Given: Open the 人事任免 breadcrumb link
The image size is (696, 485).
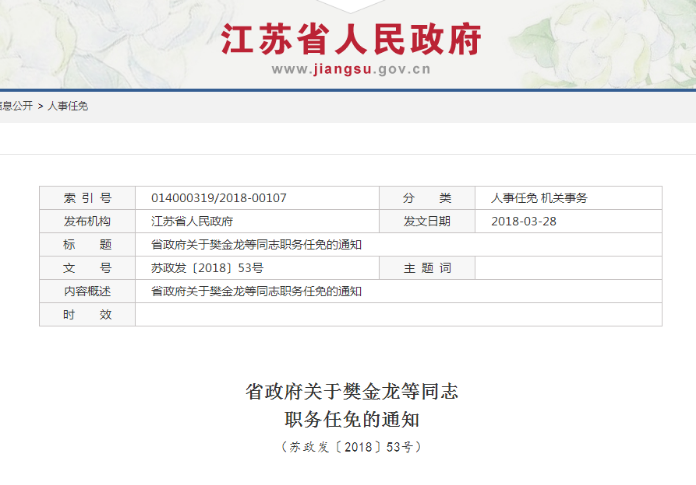Looking at the screenshot, I should click(68, 106).
